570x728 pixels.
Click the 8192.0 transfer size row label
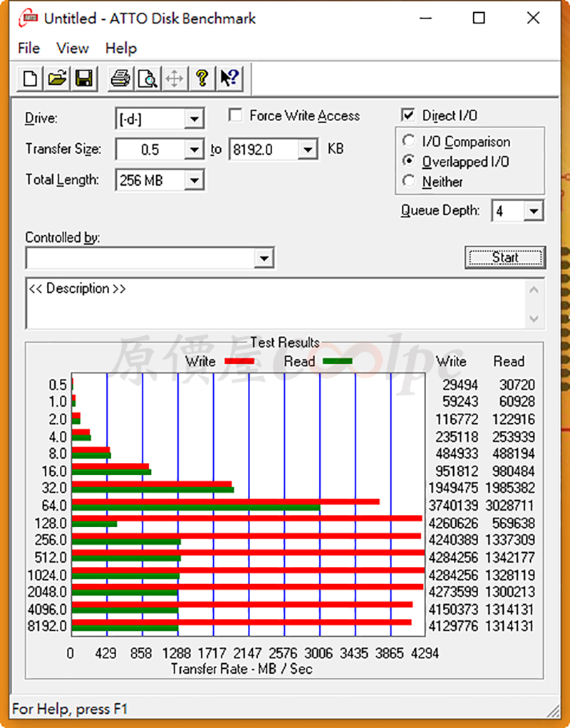[x=48, y=626]
